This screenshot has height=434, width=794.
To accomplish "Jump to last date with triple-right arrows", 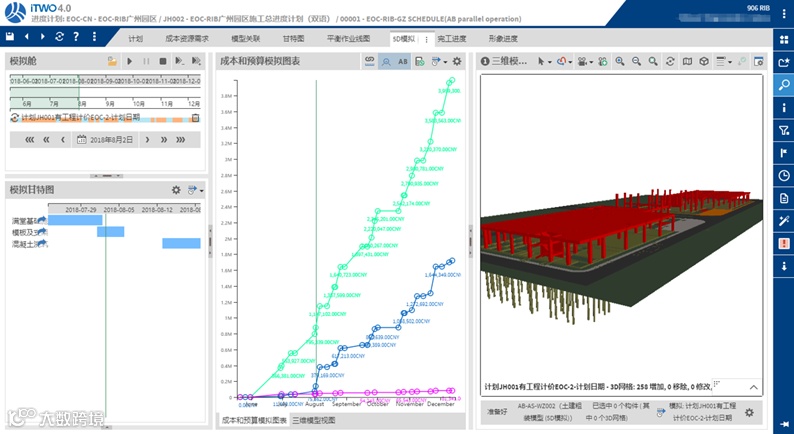I will click(x=180, y=140).
